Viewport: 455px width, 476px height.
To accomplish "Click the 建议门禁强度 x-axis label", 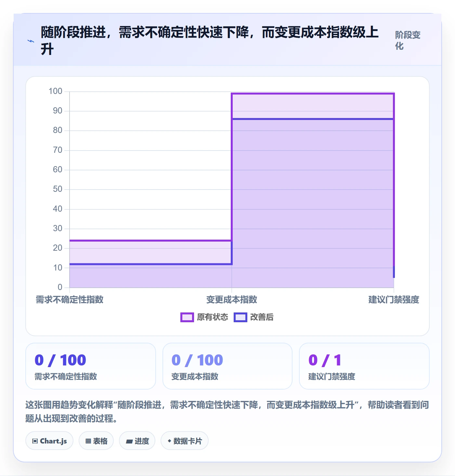I will coord(394,299).
